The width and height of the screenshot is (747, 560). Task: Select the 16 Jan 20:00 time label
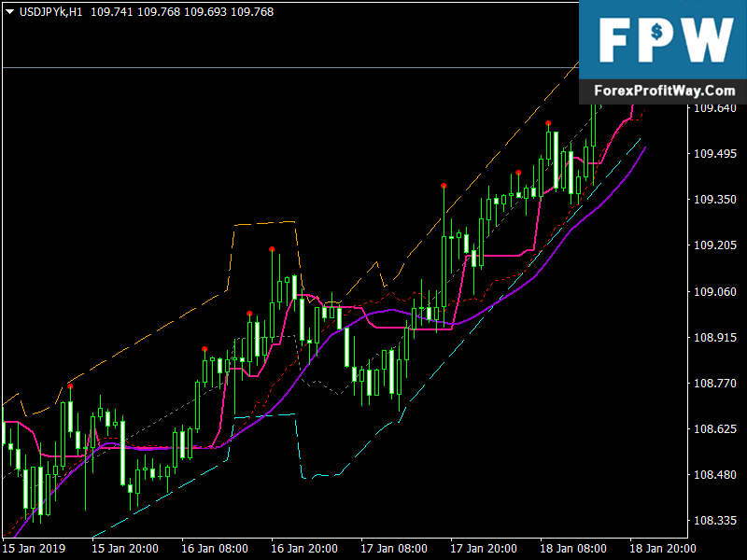pyautogui.click(x=304, y=549)
